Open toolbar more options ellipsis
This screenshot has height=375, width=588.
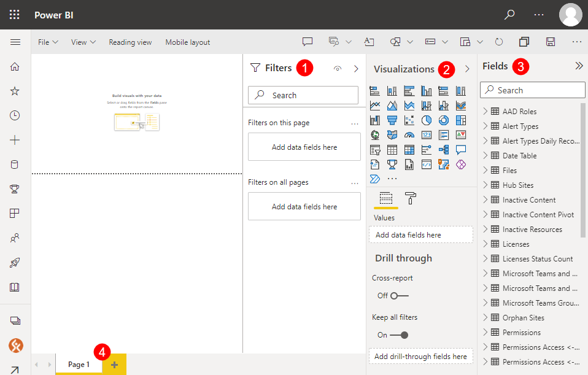(577, 42)
